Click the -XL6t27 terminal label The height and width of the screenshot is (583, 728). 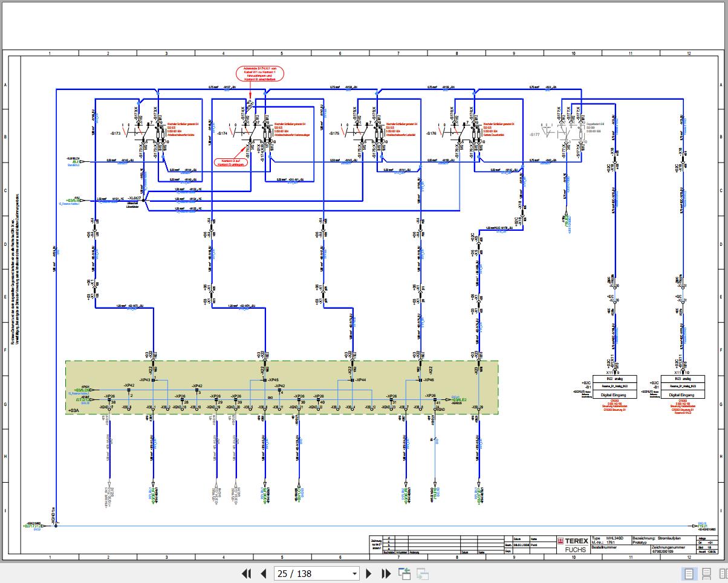click(134, 198)
